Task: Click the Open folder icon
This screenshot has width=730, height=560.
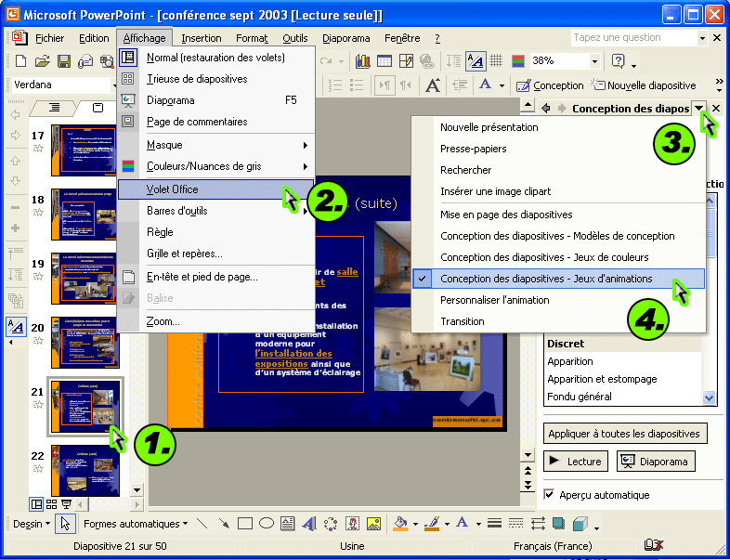Action: click(43, 61)
